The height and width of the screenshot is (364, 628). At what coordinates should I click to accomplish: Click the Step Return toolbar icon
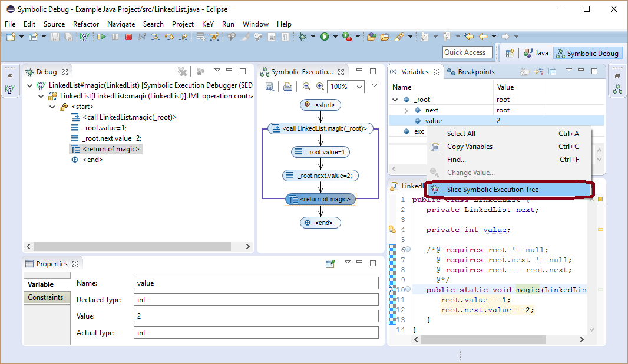click(183, 37)
